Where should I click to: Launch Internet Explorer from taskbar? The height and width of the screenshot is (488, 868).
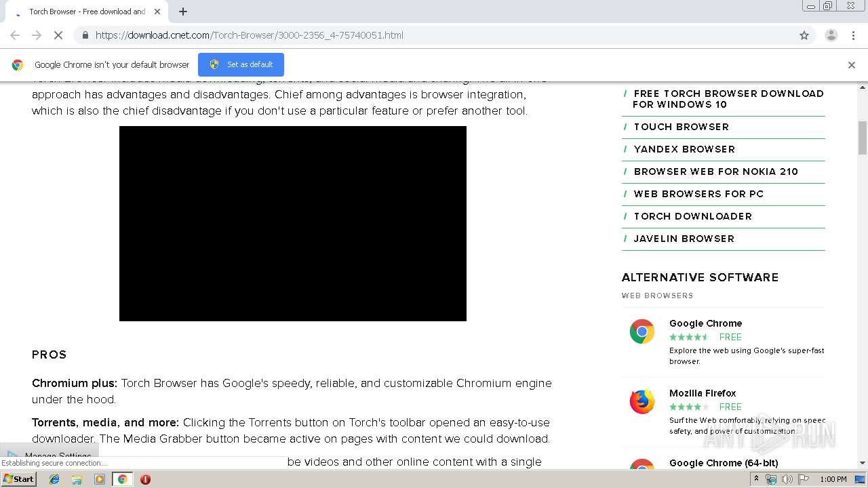(54, 479)
